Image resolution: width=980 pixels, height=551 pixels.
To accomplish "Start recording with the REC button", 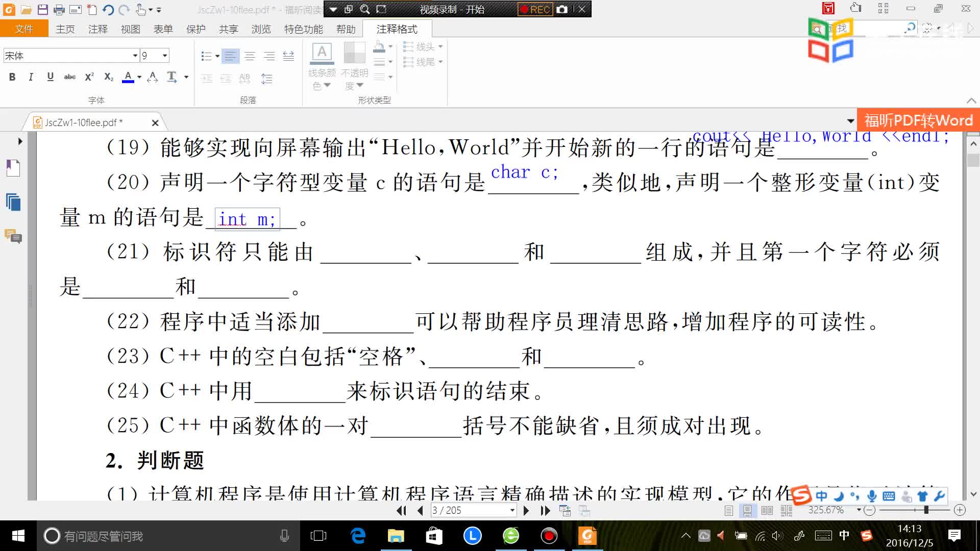I will tap(535, 9).
